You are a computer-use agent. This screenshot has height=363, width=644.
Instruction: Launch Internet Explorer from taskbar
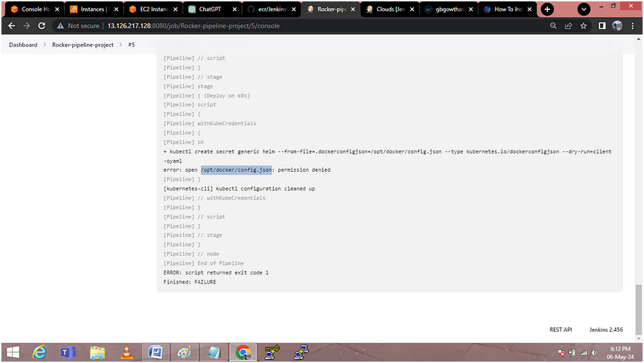40,352
